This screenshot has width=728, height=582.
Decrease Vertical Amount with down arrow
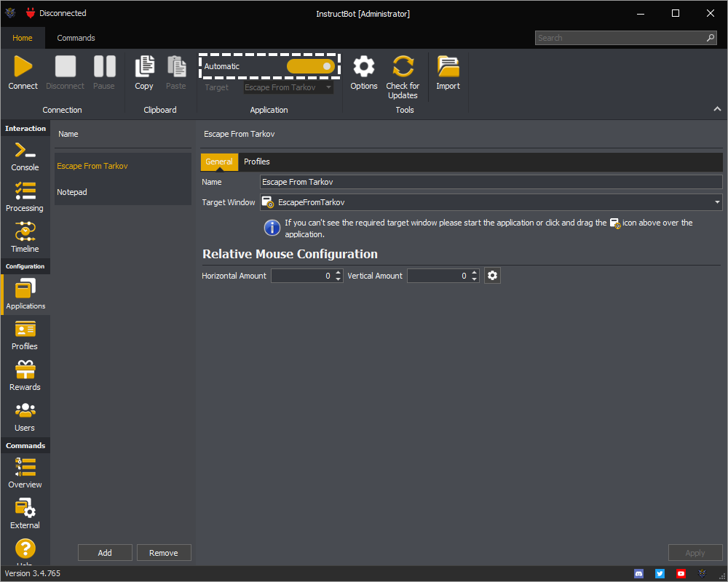(x=474, y=279)
